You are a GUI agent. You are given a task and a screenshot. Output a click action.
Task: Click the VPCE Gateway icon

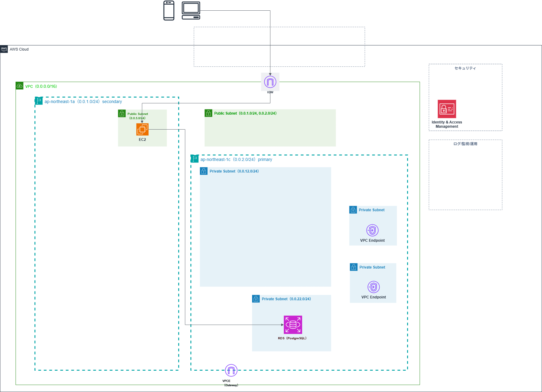(x=231, y=370)
